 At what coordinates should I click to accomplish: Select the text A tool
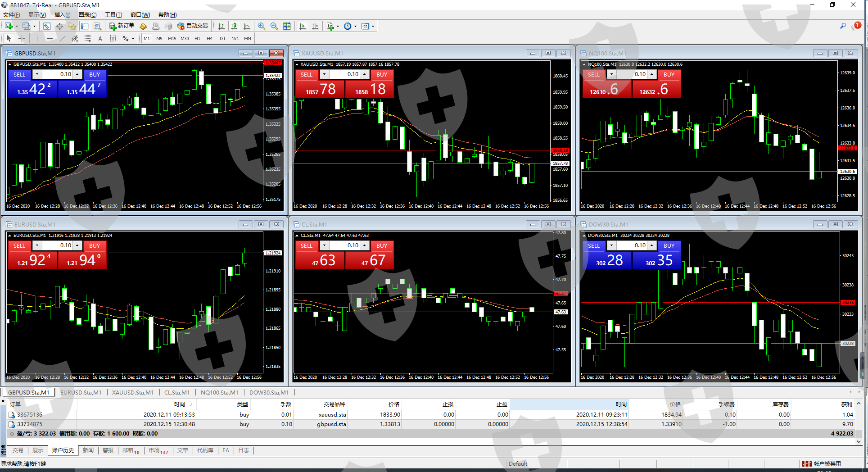(100, 39)
